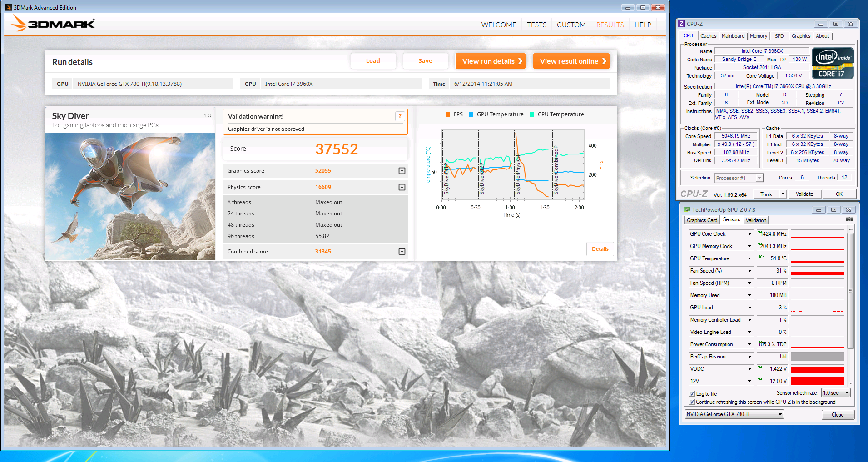Switch to Validation tab in GPU-Z
This screenshot has width=868, height=462.
point(756,220)
